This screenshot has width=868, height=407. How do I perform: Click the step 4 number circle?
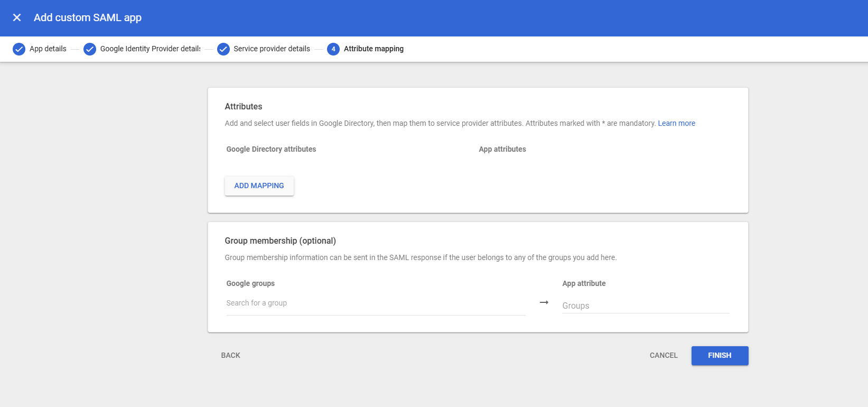[x=333, y=49]
